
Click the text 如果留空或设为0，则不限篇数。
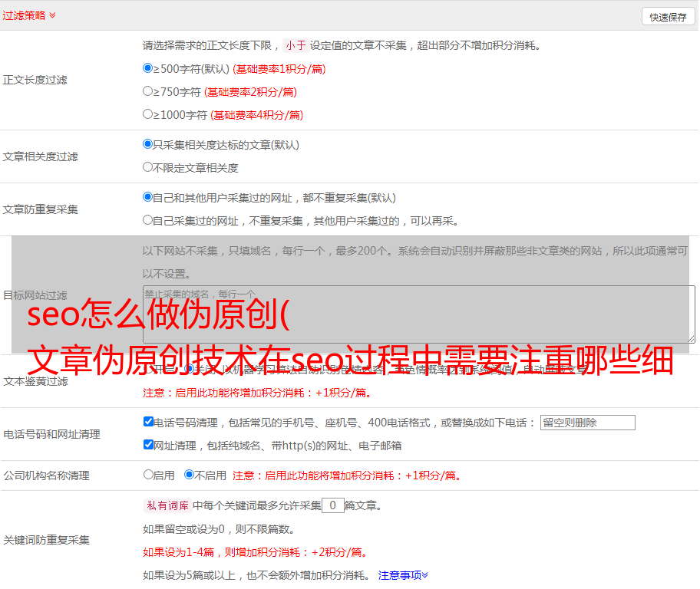pyautogui.click(x=220, y=529)
